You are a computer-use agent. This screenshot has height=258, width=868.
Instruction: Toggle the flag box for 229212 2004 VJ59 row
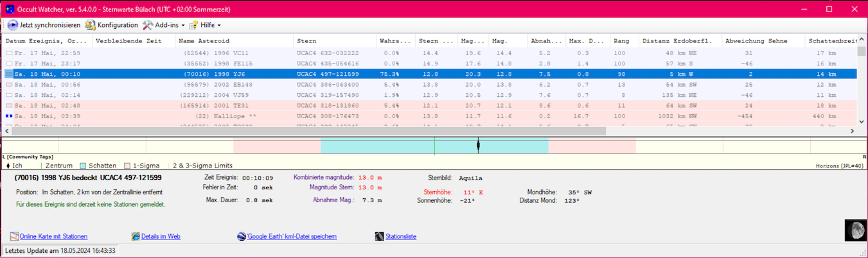tap(9, 95)
